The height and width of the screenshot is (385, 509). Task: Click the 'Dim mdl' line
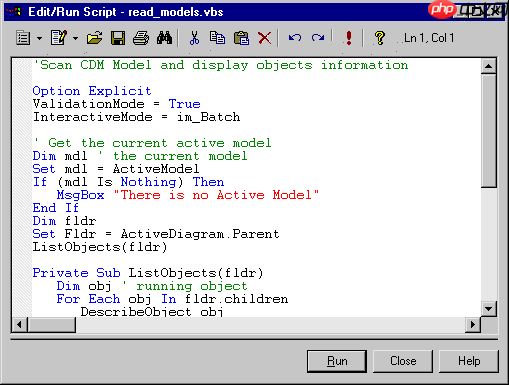140,156
